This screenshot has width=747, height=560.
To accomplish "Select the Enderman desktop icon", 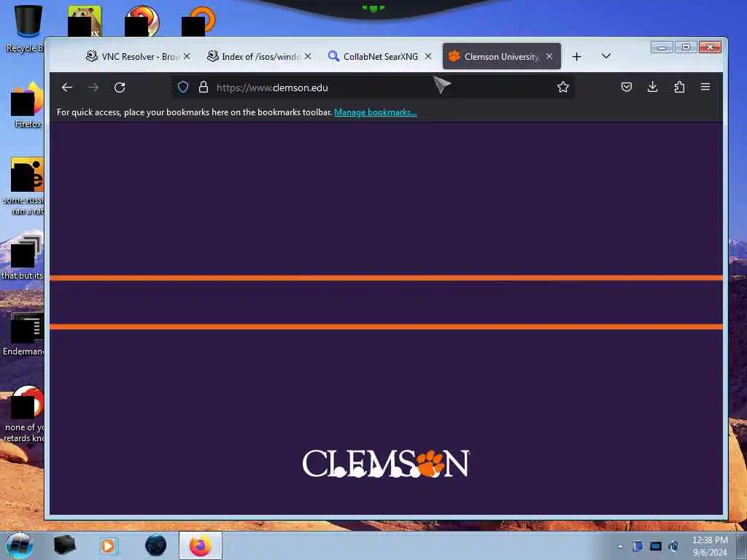I will pyautogui.click(x=24, y=334).
